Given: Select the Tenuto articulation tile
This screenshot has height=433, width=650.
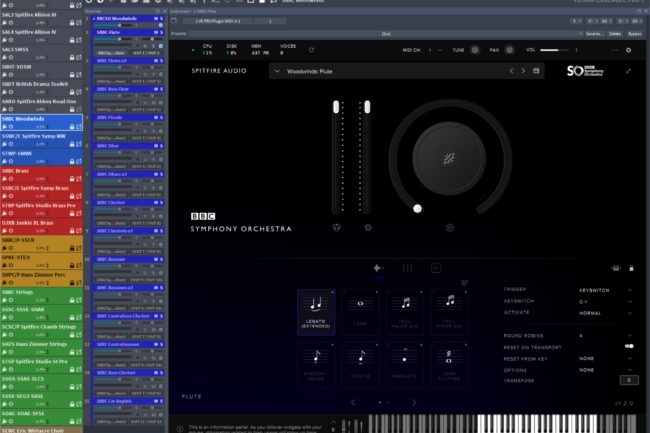Looking at the screenshot, I should click(x=360, y=364).
